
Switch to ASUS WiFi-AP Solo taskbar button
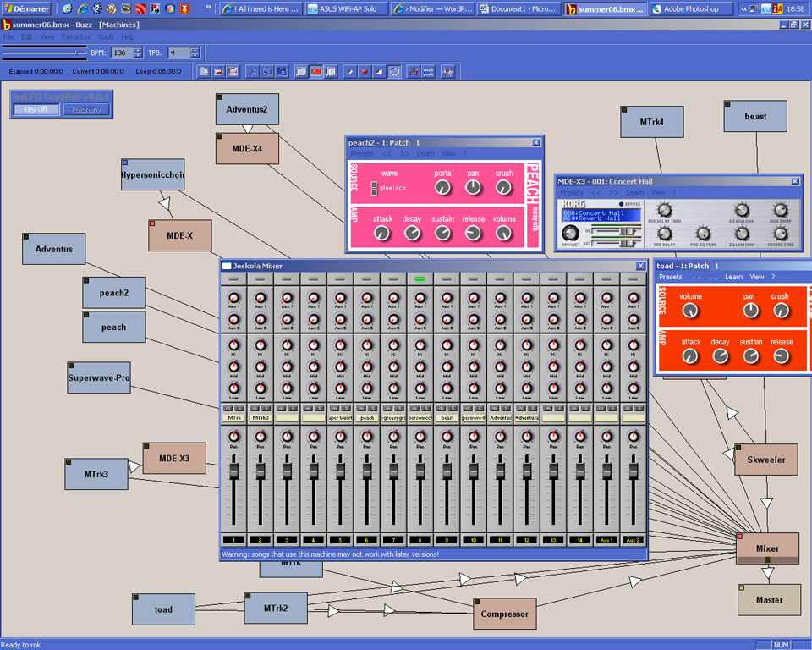347,8
